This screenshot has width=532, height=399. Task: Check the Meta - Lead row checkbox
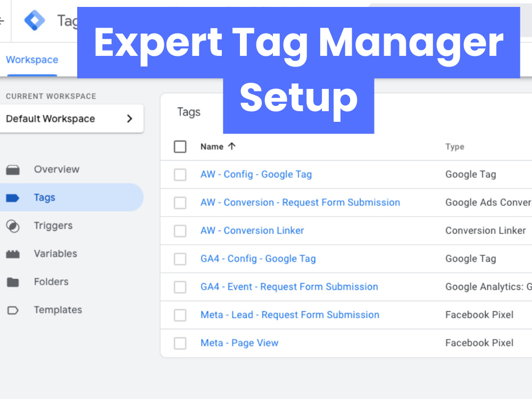[180, 315]
